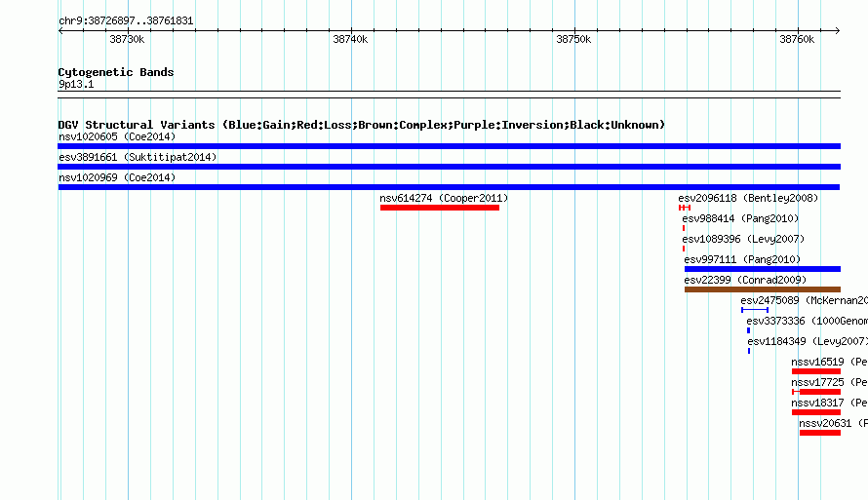Screen dimensions: 868x500
Task: Open the esv22399 (Conrad2009) label
Action: [745, 280]
